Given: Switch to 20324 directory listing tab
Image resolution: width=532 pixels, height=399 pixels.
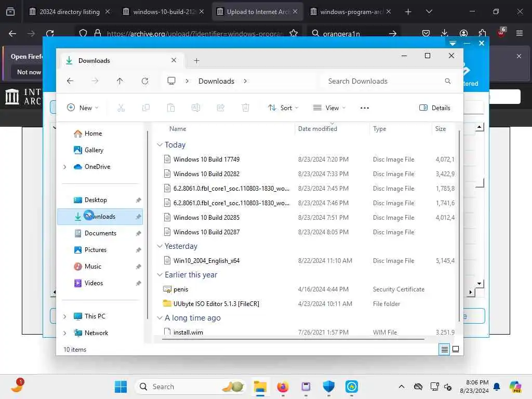Looking at the screenshot, I should (70, 11).
